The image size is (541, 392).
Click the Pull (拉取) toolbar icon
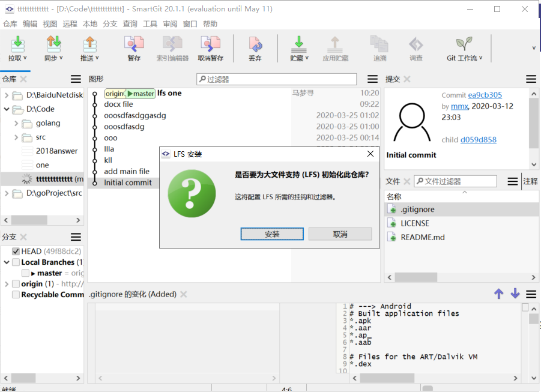(17, 44)
